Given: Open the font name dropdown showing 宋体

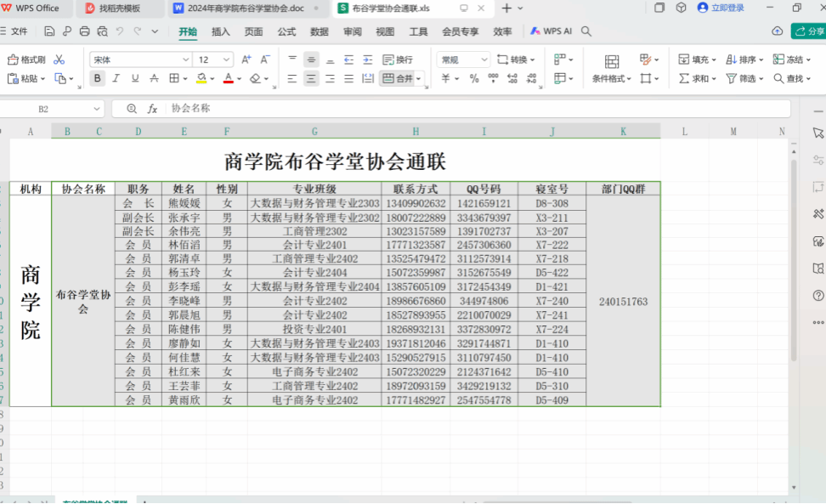Looking at the screenshot, I should point(139,59).
